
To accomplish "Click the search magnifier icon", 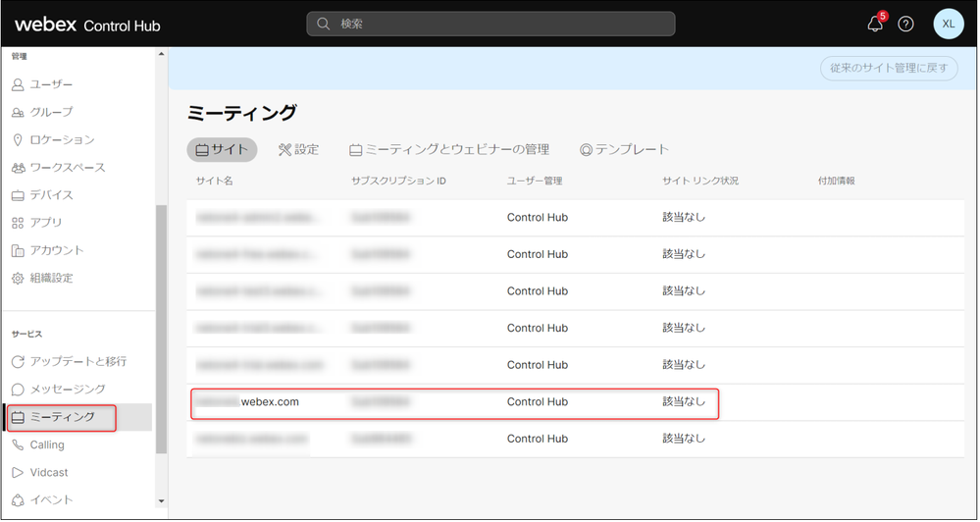I will (323, 24).
